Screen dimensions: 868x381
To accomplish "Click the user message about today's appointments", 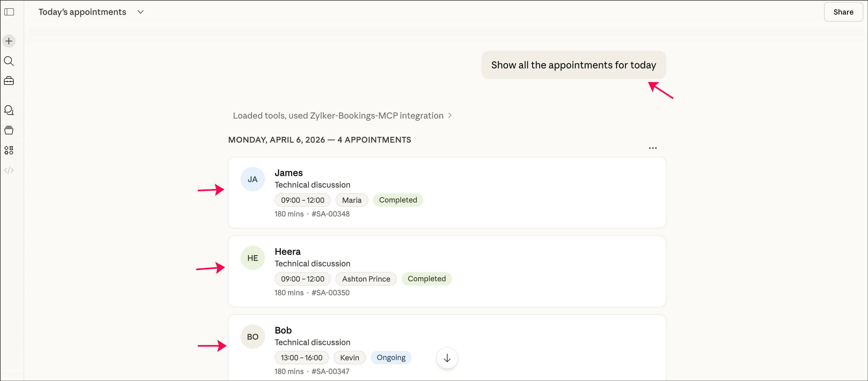I will click(573, 65).
